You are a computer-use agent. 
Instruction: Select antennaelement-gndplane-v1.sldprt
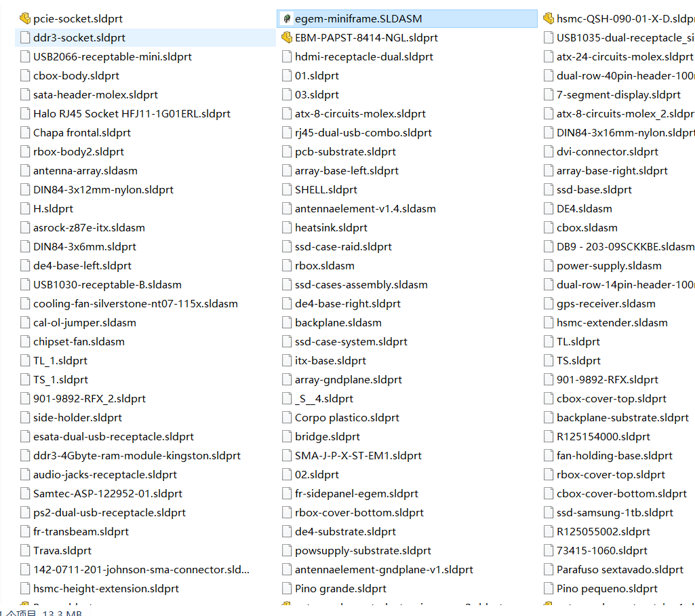pos(384,569)
